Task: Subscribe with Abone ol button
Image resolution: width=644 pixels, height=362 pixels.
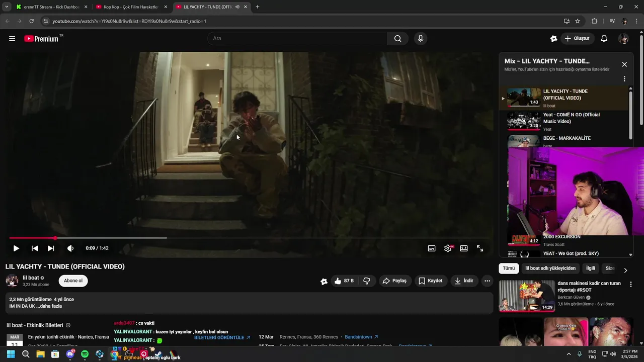Action: (x=73, y=281)
